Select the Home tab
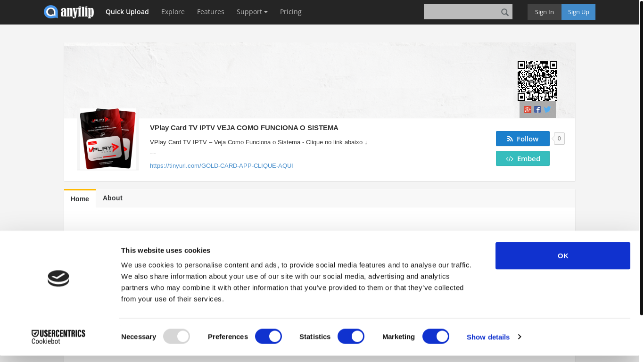The width and height of the screenshot is (644, 362). click(x=80, y=198)
